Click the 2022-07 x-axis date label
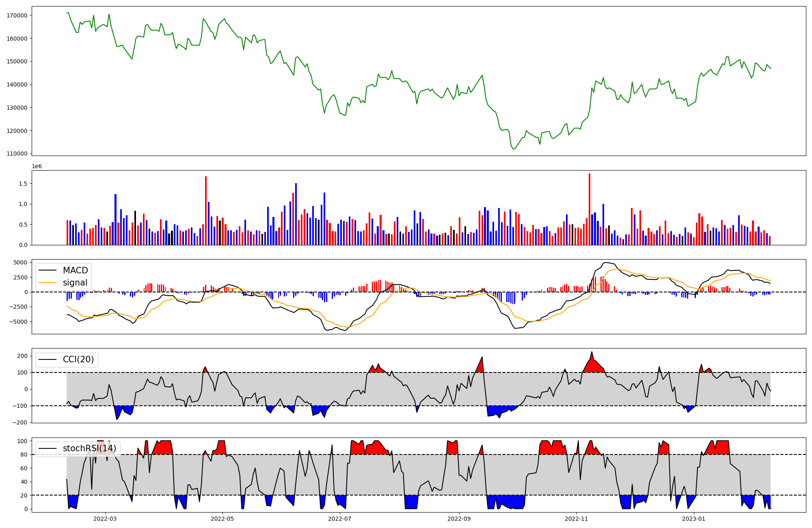812x528 pixels. (339, 519)
